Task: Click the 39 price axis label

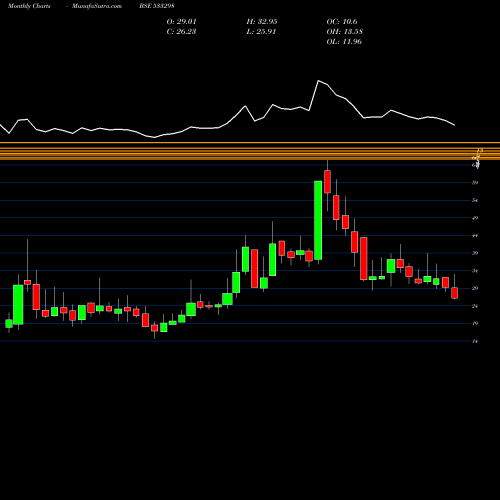Action: (x=475, y=253)
